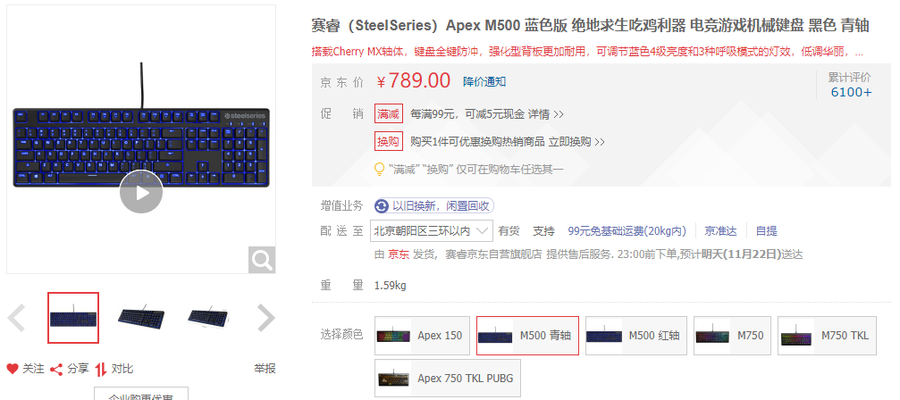Viewport: 900px width, 400px height.
Task: Open the 北京朝阳区三环以内 delivery address dropdown
Action: [431, 231]
